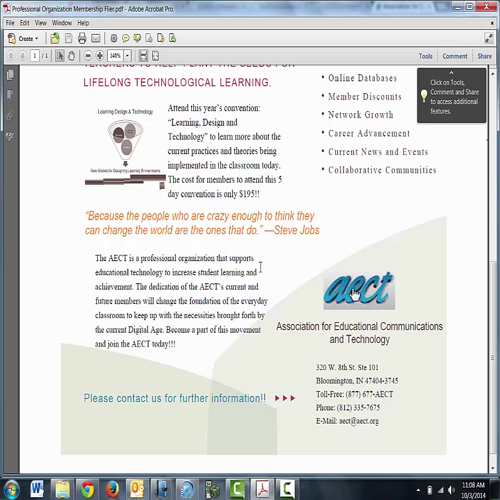Click the aect logo image
The height and width of the screenshot is (500, 500).
pos(359,290)
